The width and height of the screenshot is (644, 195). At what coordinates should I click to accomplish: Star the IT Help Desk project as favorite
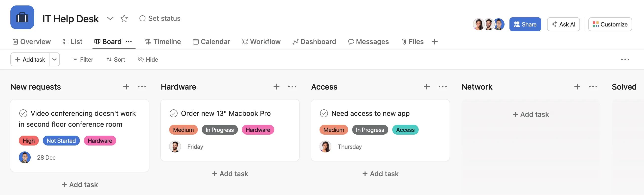[x=124, y=19]
